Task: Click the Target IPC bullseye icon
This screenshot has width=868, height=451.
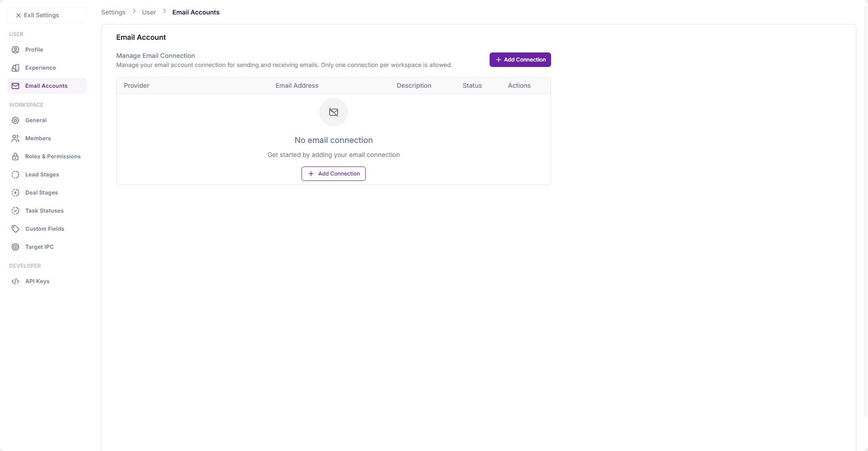Action: click(15, 247)
